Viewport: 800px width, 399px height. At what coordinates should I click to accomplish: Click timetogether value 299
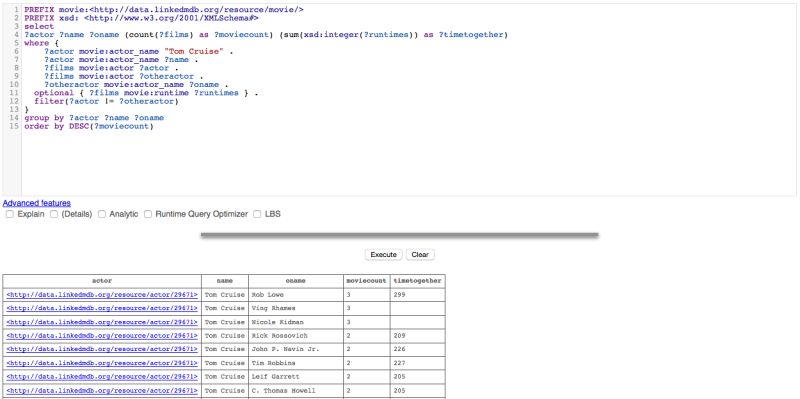pyautogui.click(x=399, y=295)
